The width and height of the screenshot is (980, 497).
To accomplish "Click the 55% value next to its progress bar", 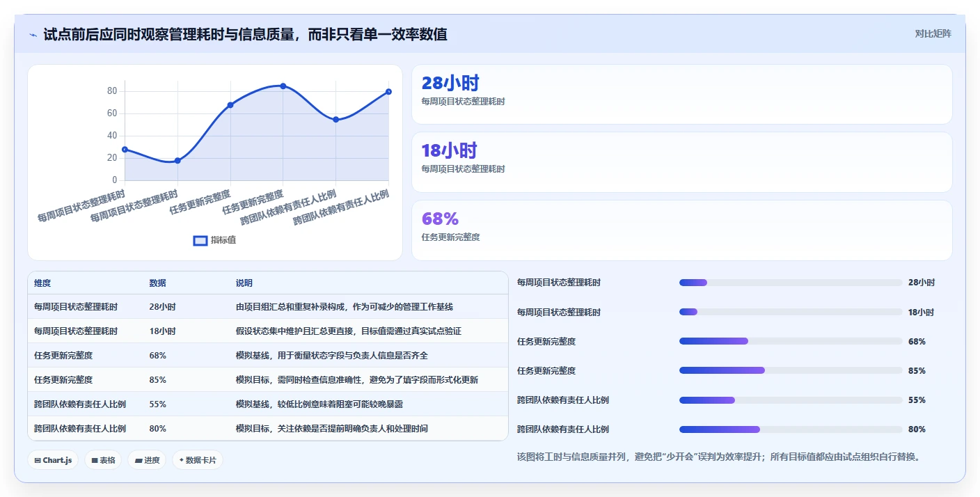I will (917, 400).
